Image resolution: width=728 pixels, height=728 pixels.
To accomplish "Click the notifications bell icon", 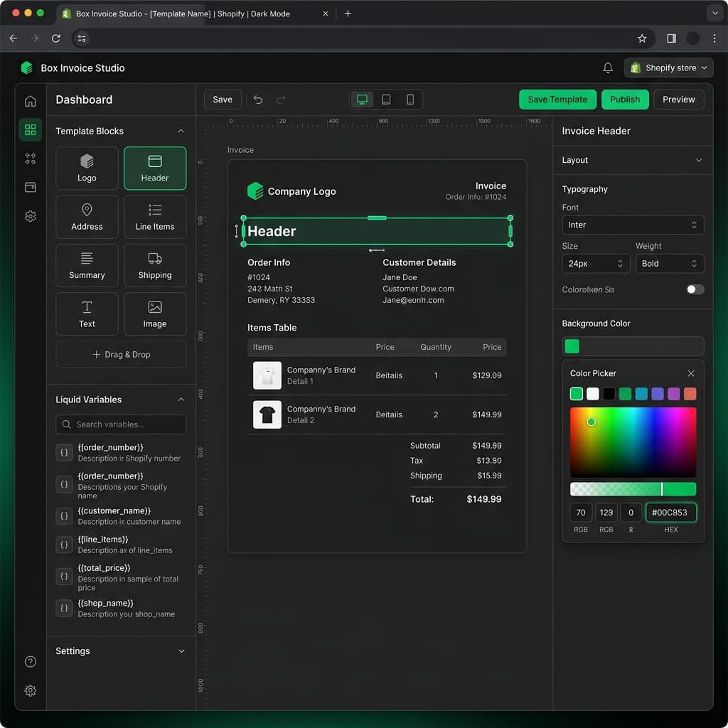I will click(x=607, y=68).
